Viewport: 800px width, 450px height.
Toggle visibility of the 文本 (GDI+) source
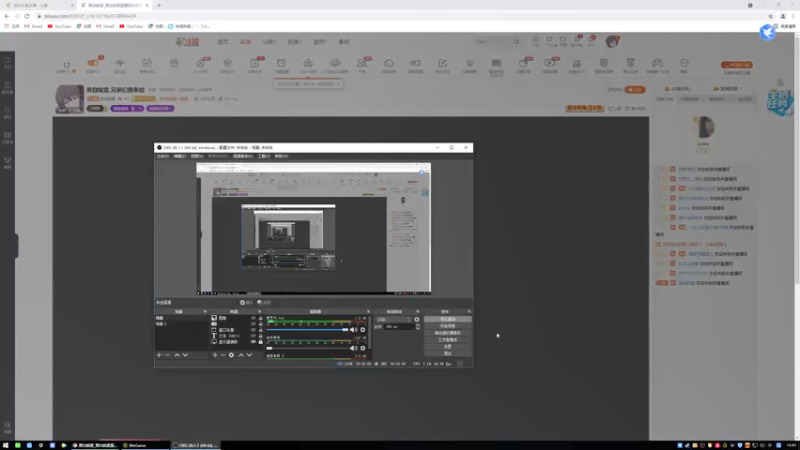point(254,336)
